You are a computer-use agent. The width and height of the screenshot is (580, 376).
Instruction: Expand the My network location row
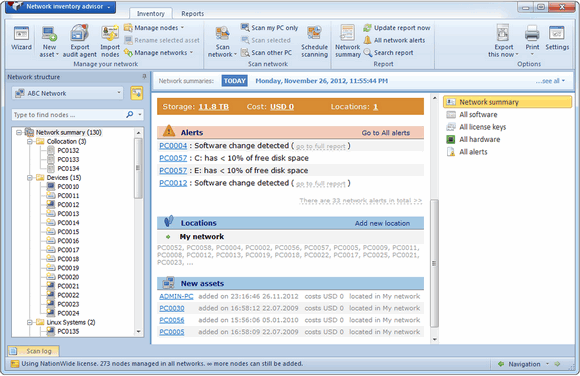(168, 237)
